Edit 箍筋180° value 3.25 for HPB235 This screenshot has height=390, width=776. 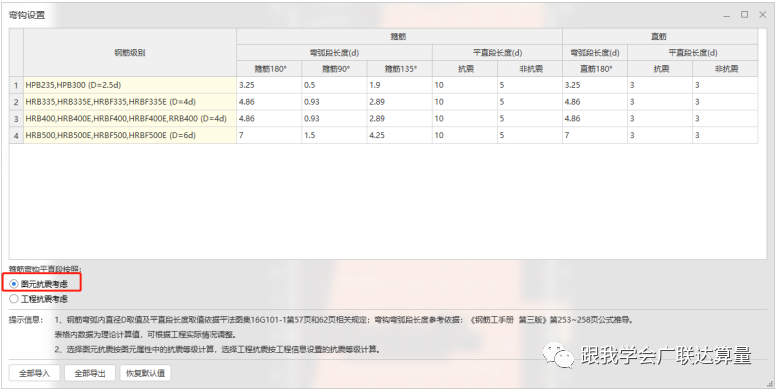tap(269, 85)
